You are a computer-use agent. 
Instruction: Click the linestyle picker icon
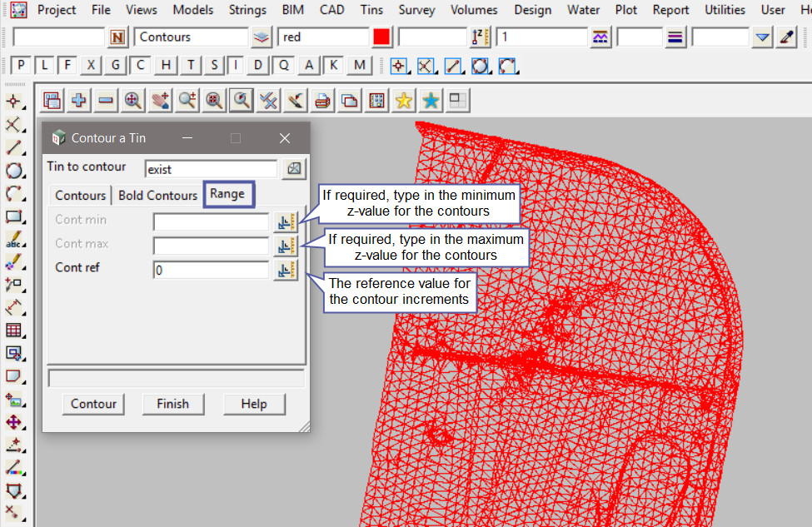coord(600,37)
